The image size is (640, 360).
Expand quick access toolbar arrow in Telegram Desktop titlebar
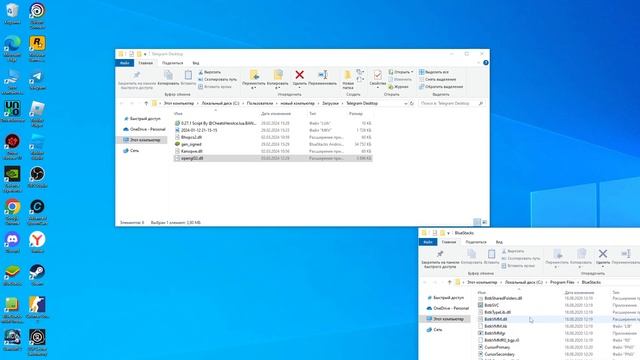[x=145, y=54]
